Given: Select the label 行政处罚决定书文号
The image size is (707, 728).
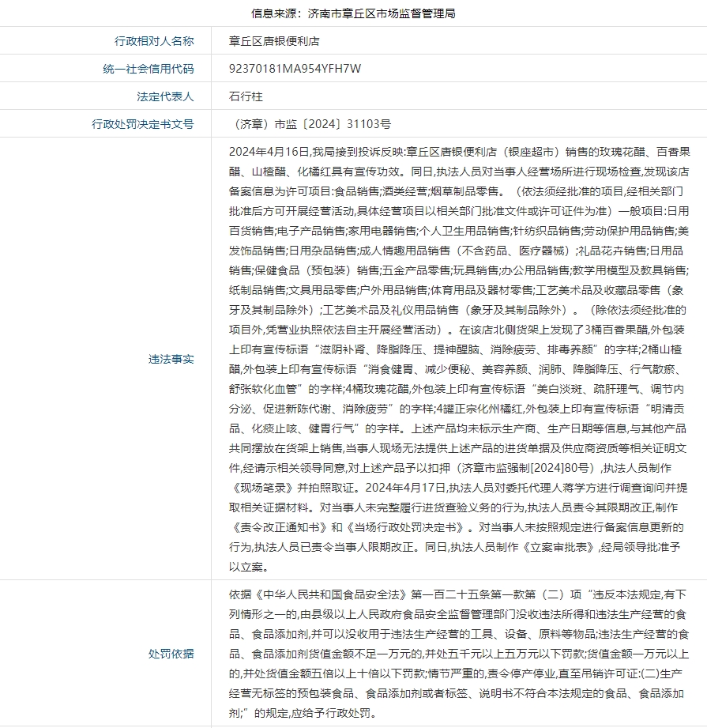Looking at the screenshot, I should click(142, 124).
